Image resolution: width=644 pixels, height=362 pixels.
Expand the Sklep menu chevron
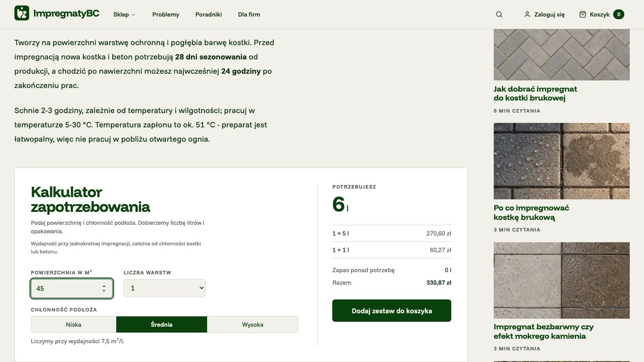pos(133,15)
